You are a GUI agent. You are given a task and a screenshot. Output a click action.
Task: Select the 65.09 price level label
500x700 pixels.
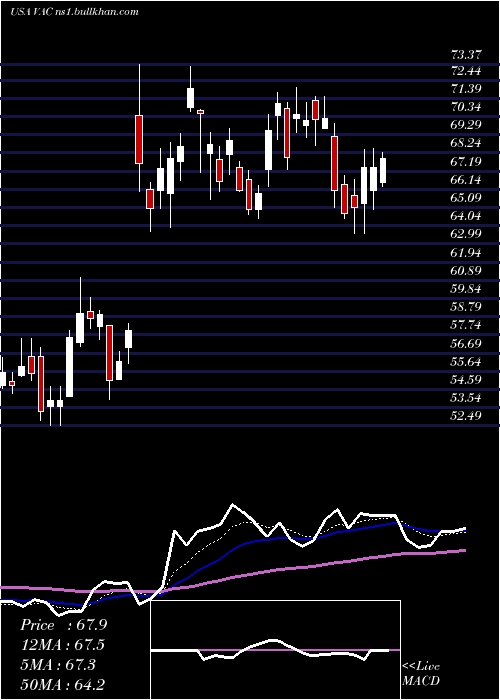point(466,198)
